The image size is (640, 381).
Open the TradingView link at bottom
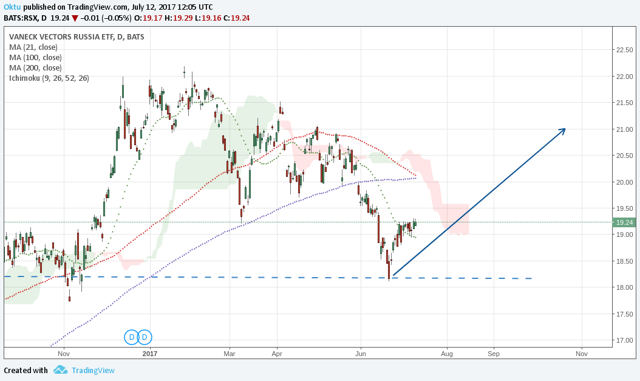pos(93,370)
